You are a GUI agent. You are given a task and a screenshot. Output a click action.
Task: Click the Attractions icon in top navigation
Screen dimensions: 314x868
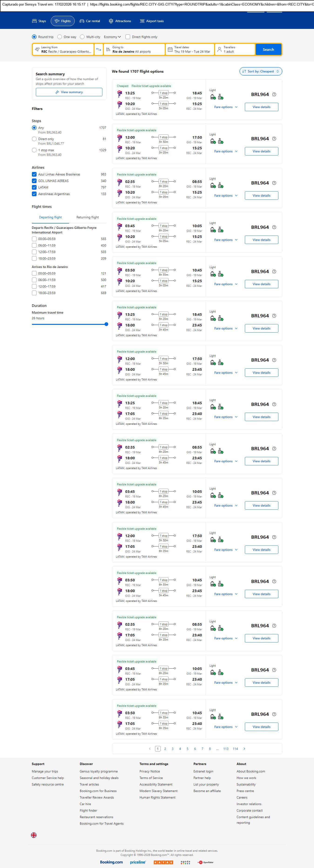(111, 21)
